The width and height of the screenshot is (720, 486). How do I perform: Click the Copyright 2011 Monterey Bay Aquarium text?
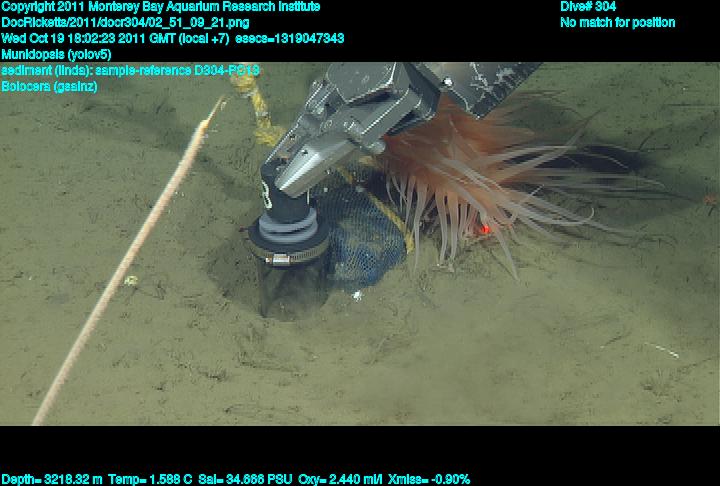(160, 7)
